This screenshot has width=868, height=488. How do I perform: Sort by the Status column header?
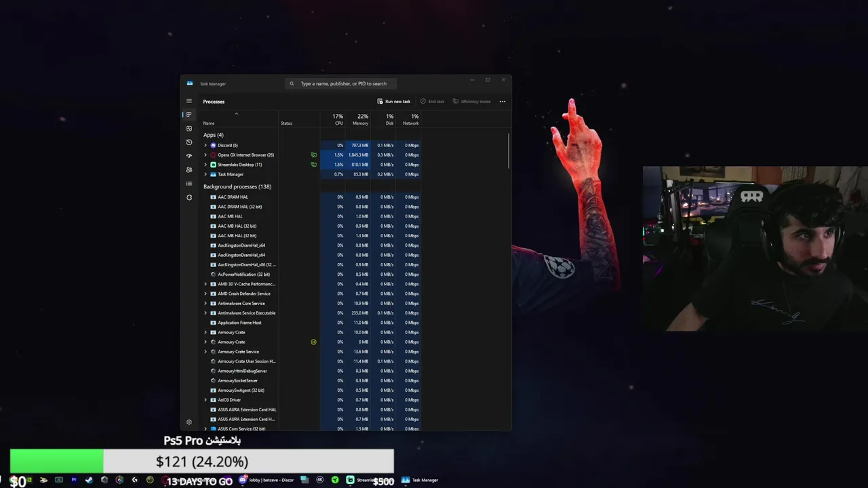pyautogui.click(x=286, y=123)
